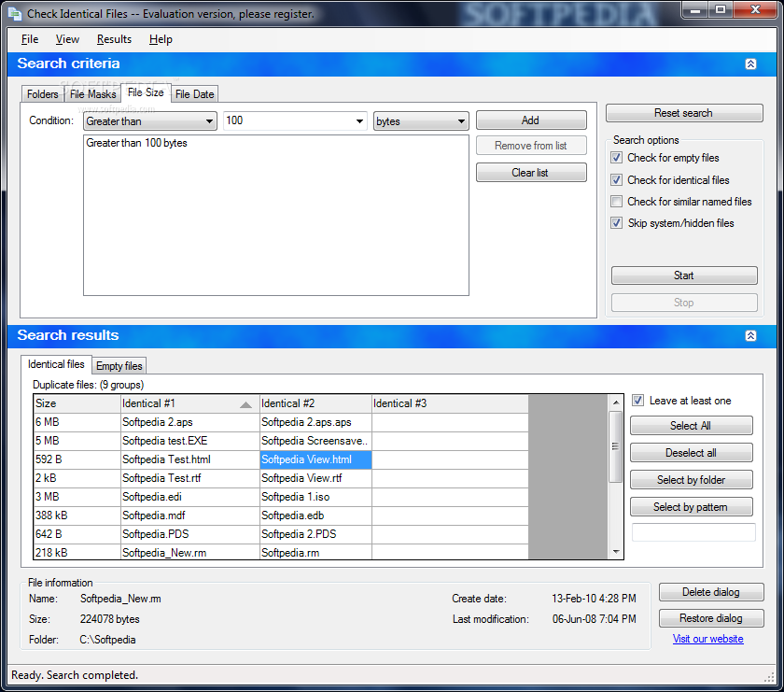Collapse the Search results panel

pyautogui.click(x=750, y=336)
